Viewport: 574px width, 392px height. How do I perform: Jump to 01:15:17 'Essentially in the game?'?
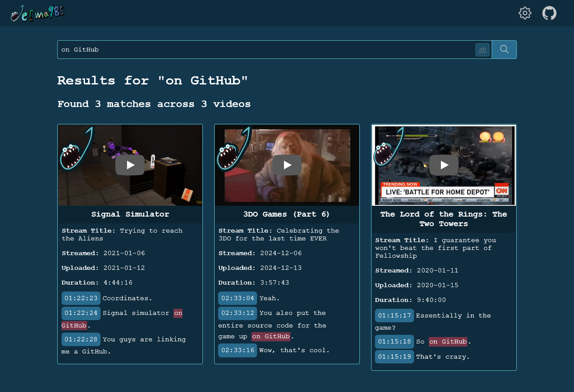(x=394, y=315)
